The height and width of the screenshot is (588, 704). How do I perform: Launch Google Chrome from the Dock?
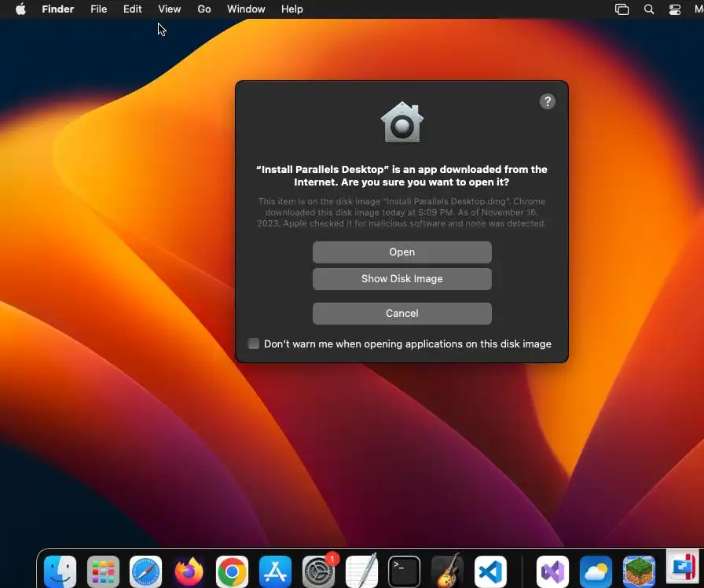point(232,571)
